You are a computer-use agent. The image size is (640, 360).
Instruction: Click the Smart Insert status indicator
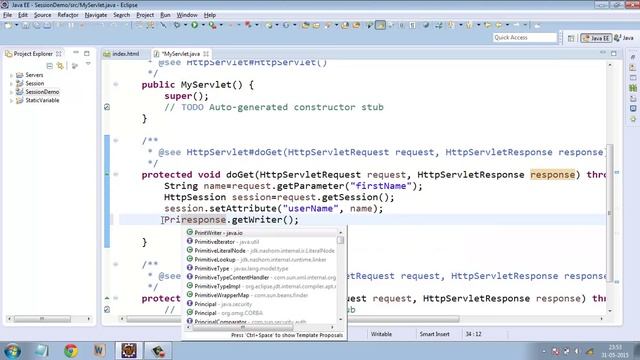(x=434, y=334)
